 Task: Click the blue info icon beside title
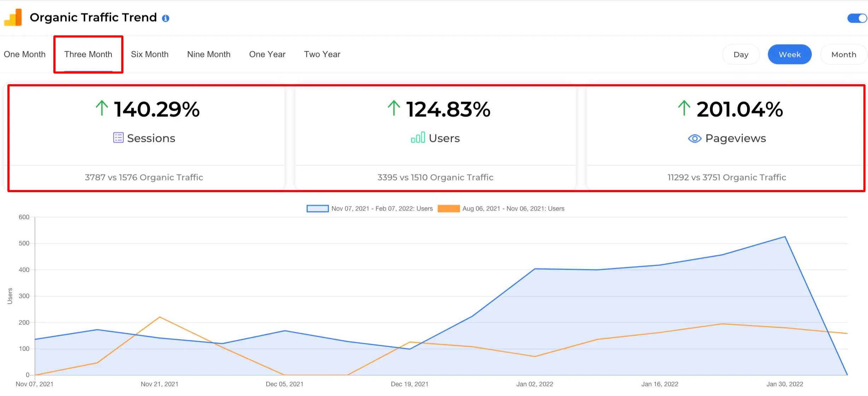click(x=165, y=18)
